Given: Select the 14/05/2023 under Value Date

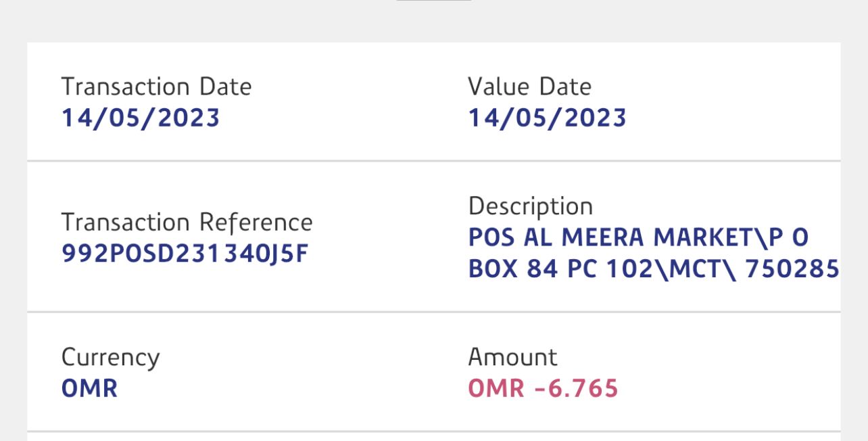Looking at the screenshot, I should click(x=547, y=118).
